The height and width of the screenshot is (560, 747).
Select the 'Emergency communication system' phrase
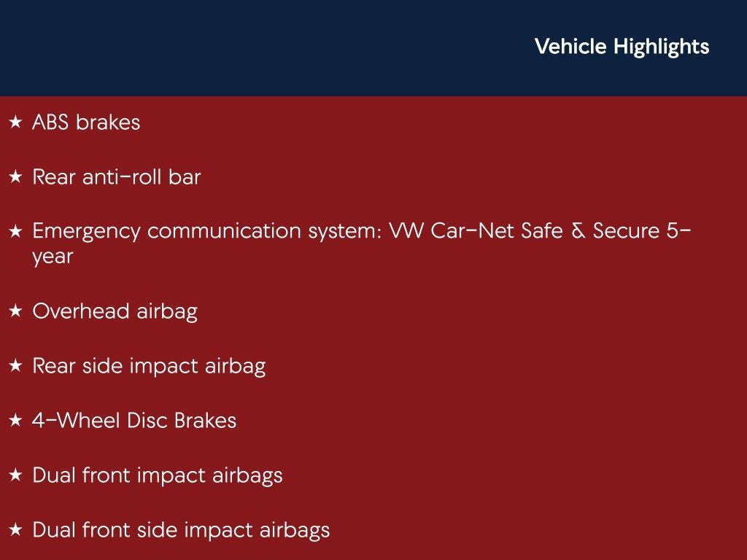(x=206, y=232)
